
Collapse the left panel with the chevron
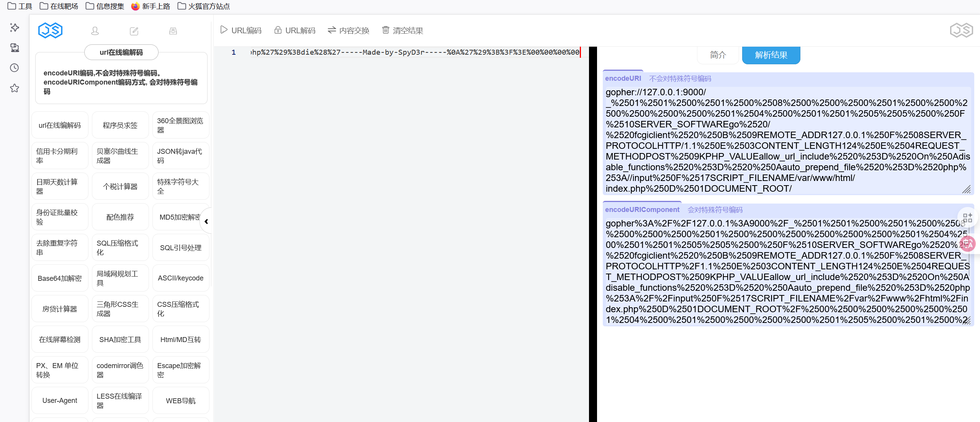click(206, 221)
